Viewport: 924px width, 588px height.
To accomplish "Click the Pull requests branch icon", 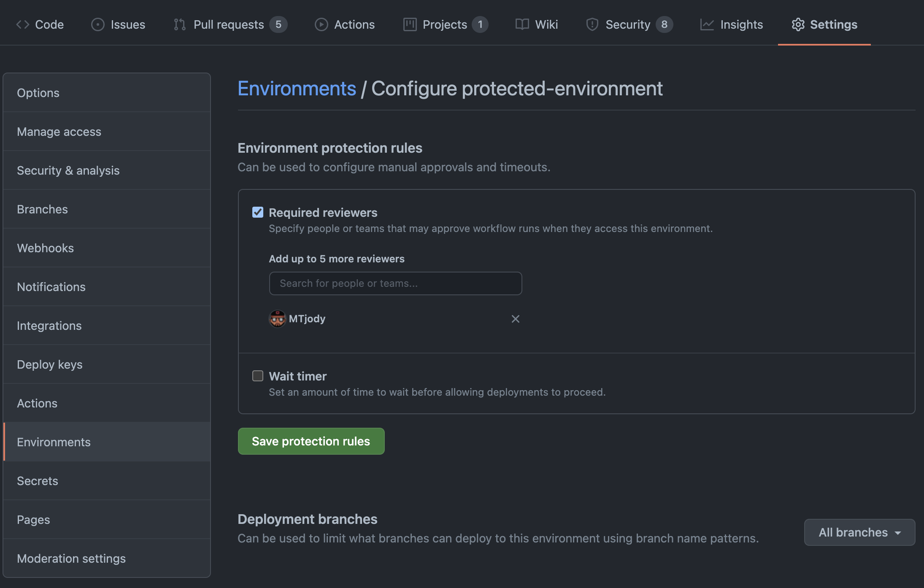I will point(180,24).
